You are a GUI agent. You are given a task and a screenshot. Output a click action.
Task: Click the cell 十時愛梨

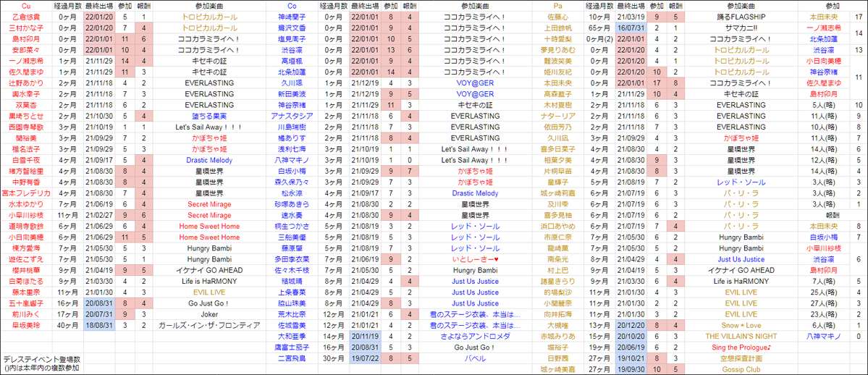click(x=557, y=39)
